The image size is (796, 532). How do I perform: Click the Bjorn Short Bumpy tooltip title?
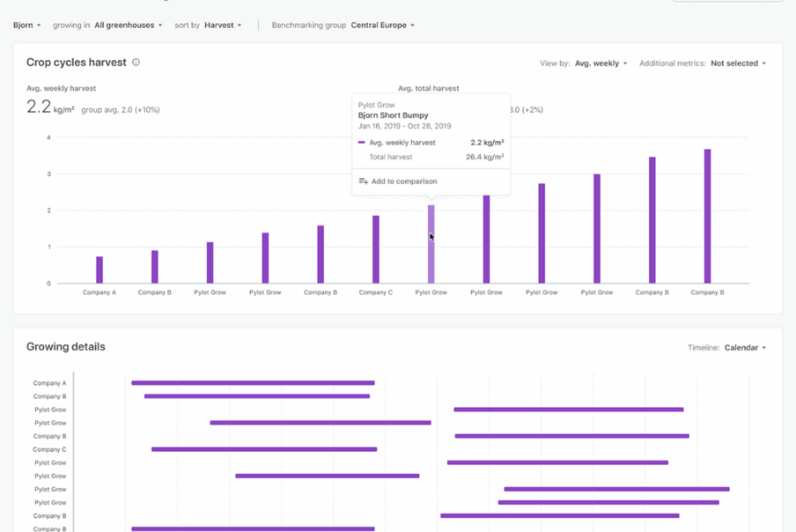coord(391,115)
